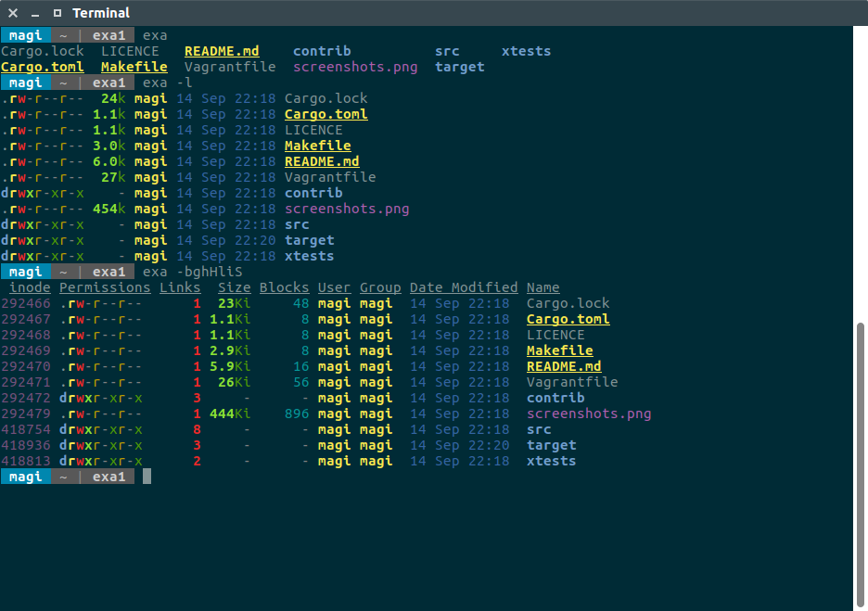Click LICENCE in first exa output

(x=130, y=51)
